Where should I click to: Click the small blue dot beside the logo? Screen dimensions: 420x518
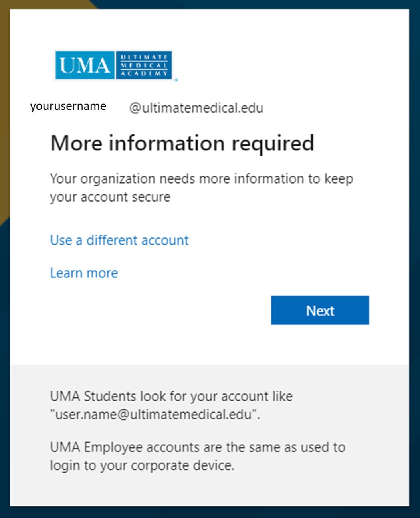[176, 80]
